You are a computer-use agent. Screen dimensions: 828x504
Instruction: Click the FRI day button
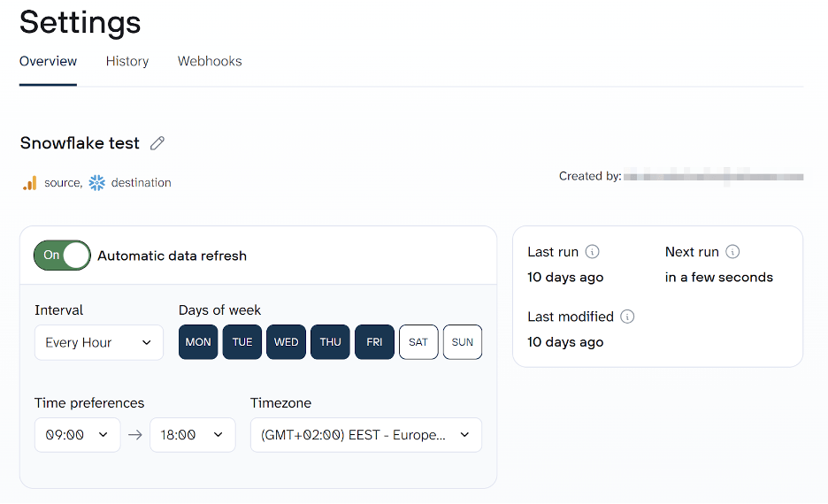pos(374,342)
